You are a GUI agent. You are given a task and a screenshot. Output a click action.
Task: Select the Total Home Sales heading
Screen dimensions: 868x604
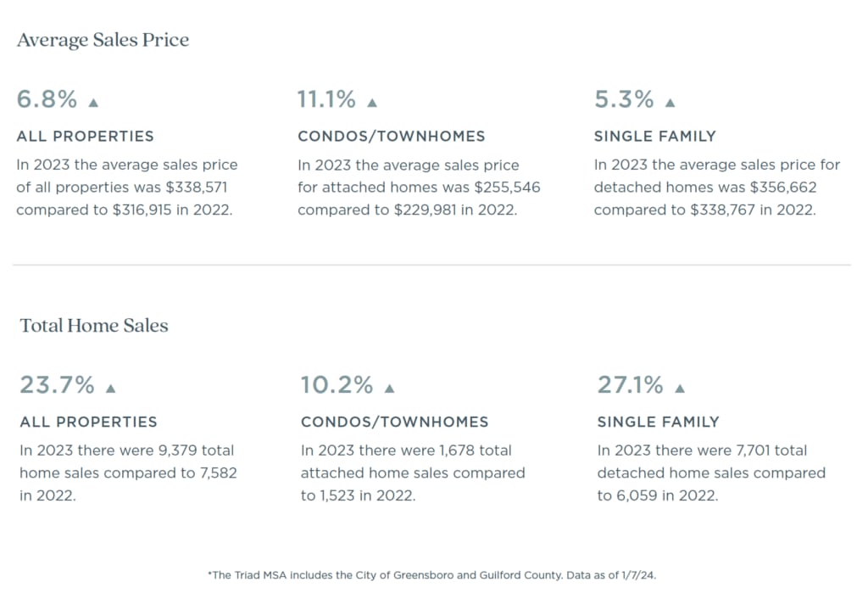tap(94, 325)
